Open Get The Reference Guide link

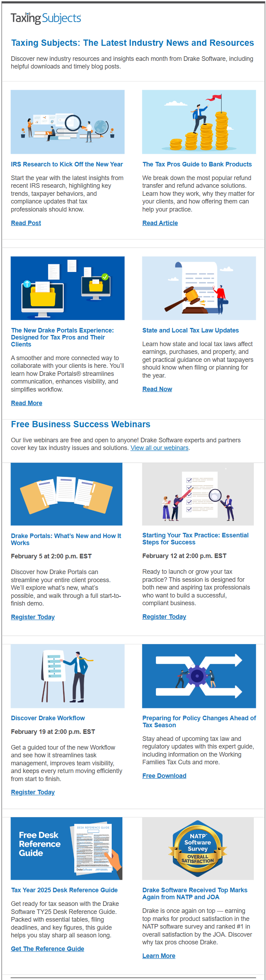[47, 949]
